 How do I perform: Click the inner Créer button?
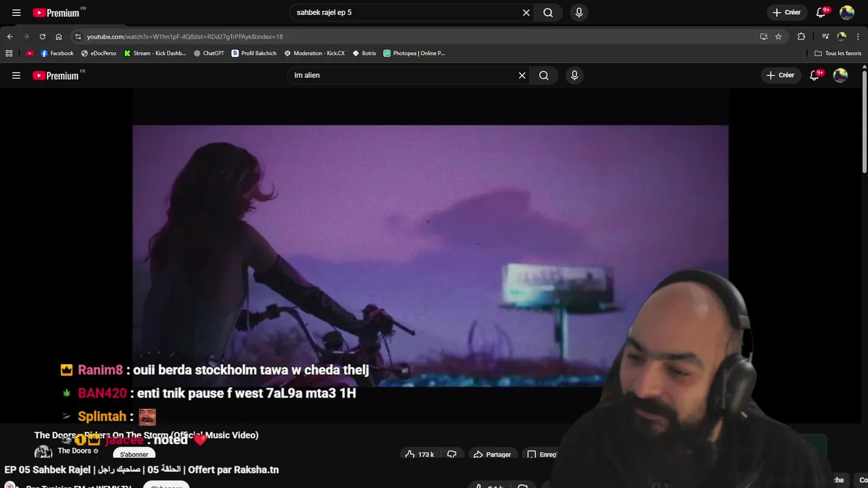point(781,75)
